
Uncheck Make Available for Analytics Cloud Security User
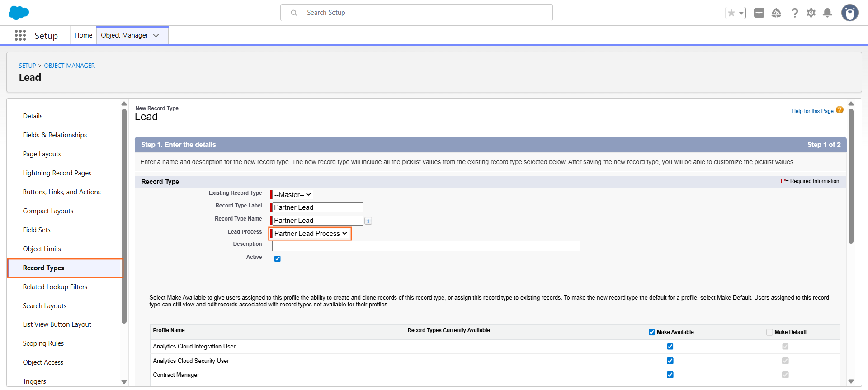[670, 361]
